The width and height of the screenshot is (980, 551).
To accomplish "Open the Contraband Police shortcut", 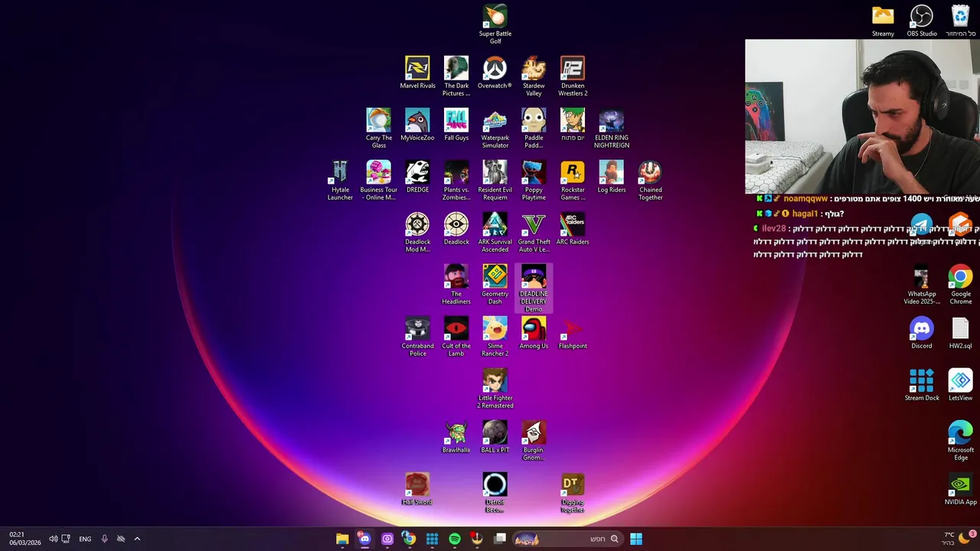I will [x=417, y=337].
